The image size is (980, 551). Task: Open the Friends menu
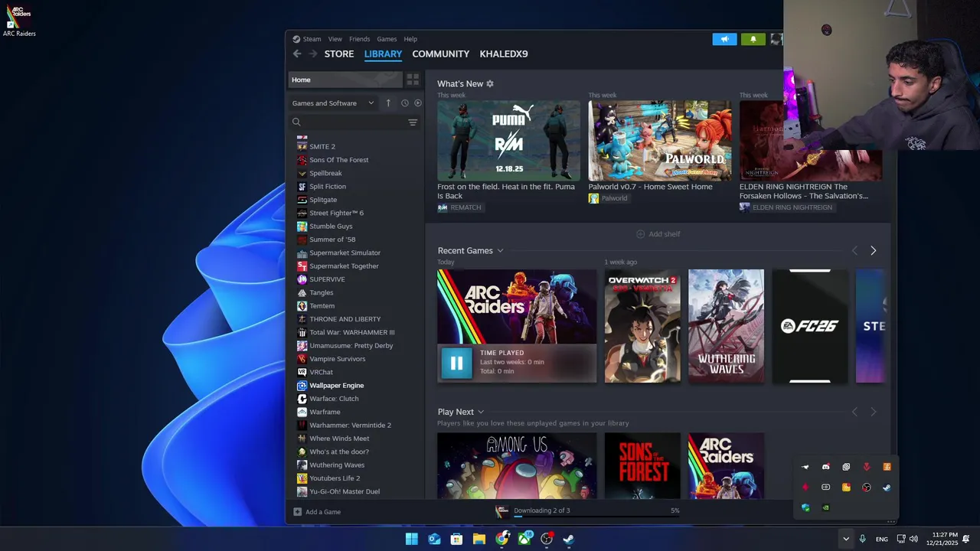pyautogui.click(x=359, y=39)
